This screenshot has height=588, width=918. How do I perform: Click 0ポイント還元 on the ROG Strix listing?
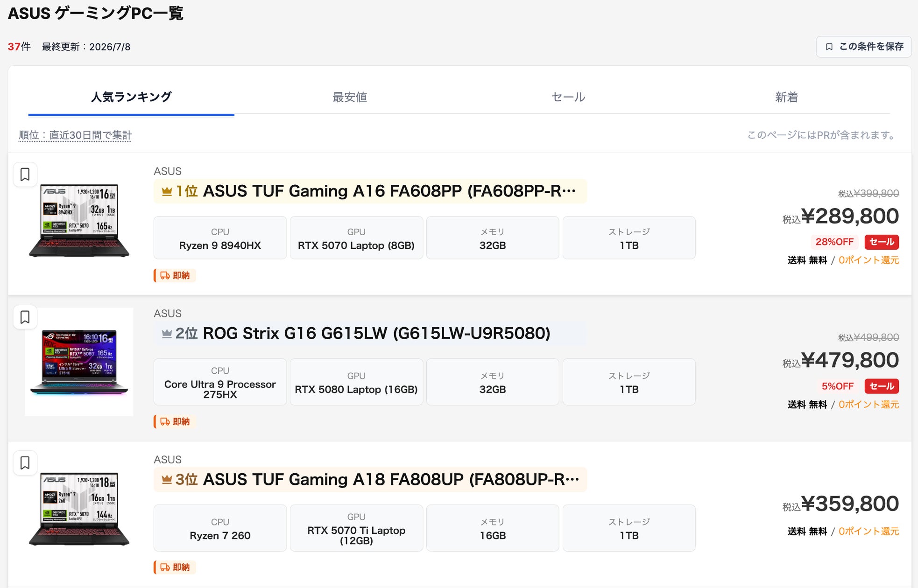[x=869, y=405]
